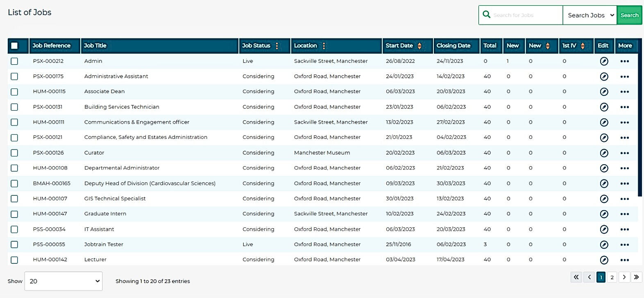This screenshot has height=306, width=644.
Task: Select page 1 in pagination
Action: pos(601,277)
